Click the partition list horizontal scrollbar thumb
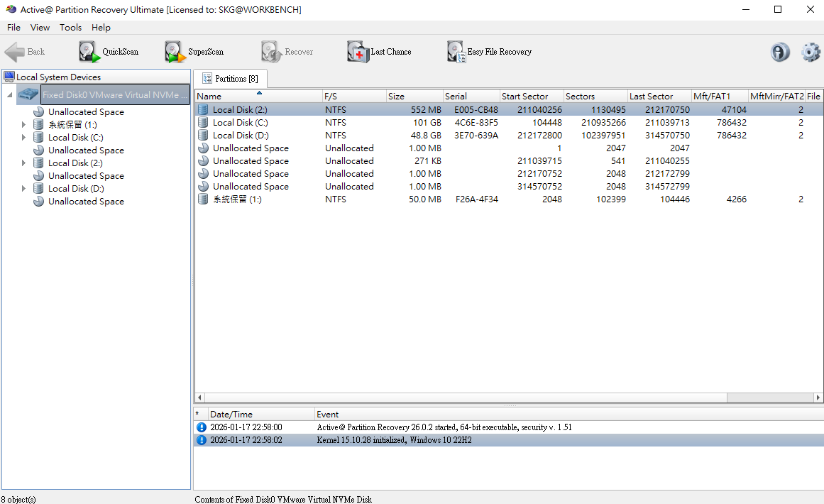 [466, 398]
